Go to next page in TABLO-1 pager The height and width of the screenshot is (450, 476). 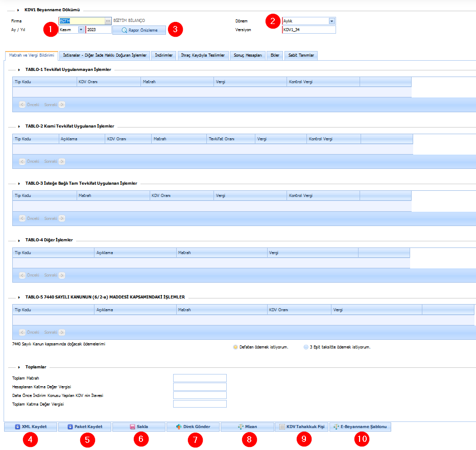click(x=62, y=105)
